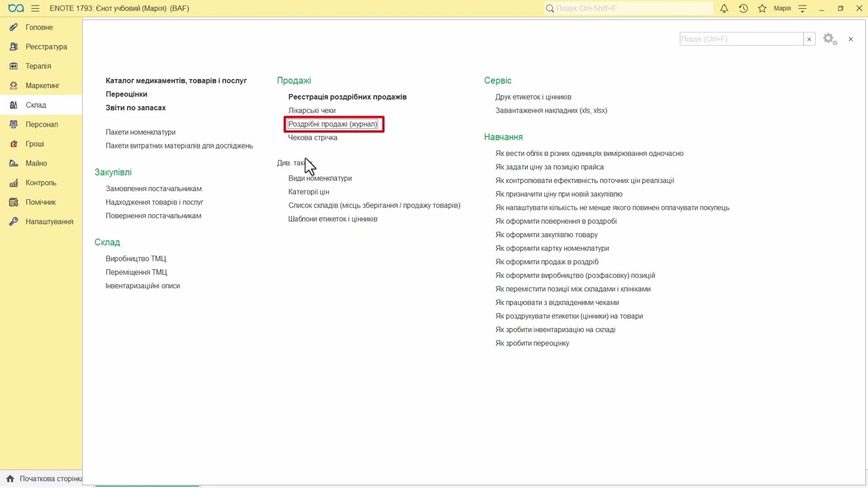Click the Персонал sidebar icon

pos(13,125)
